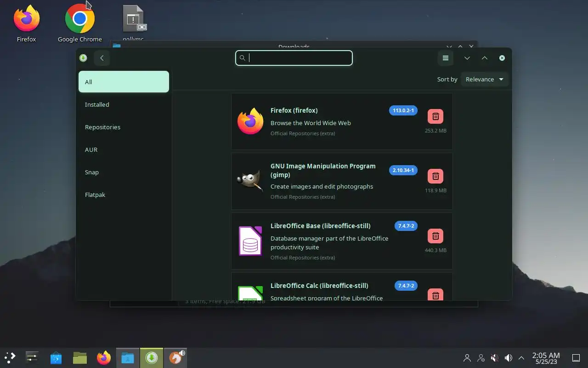588x368 pixels.
Task: Click "Browse the World Wide Web" description
Action: tap(311, 123)
